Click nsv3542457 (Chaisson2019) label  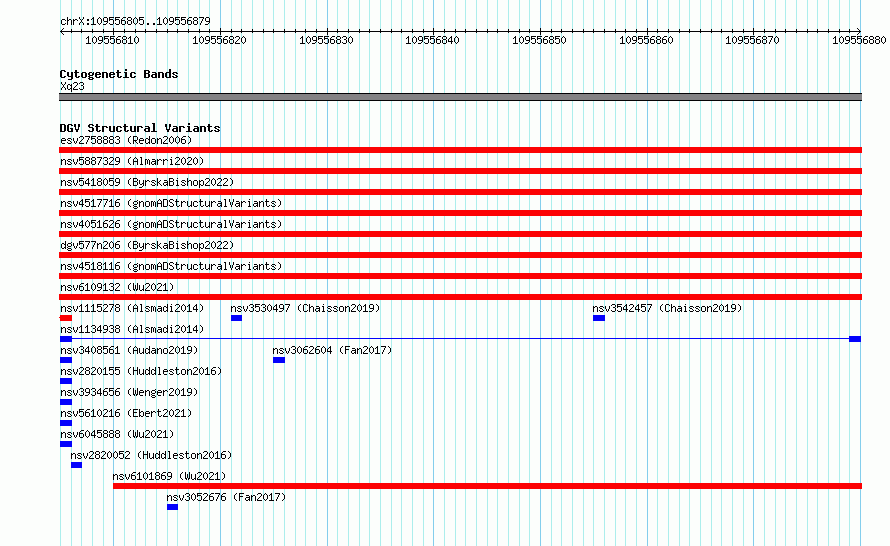(668, 308)
